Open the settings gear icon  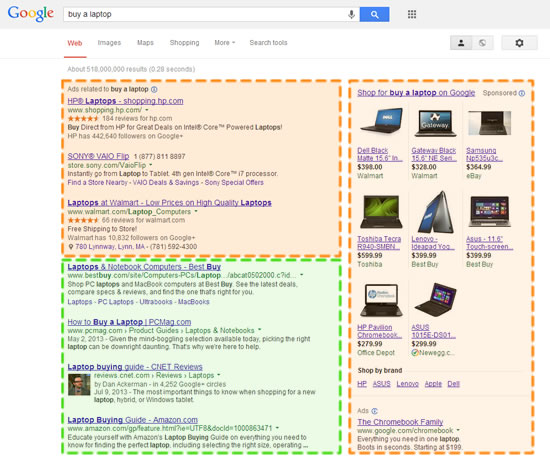519,43
